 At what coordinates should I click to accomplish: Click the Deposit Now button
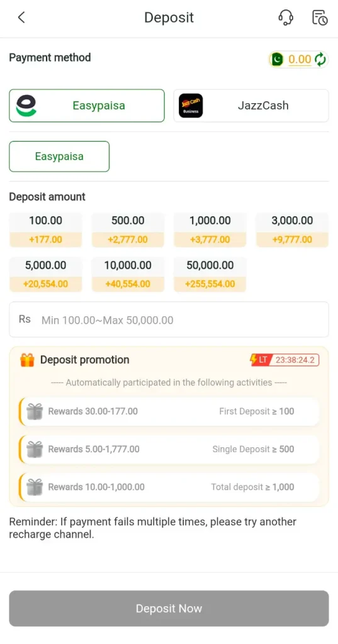[169, 609]
